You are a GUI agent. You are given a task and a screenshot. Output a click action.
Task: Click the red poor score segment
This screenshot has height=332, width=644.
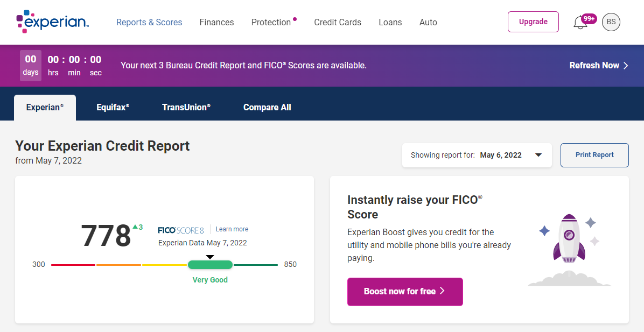click(x=73, y=265)
